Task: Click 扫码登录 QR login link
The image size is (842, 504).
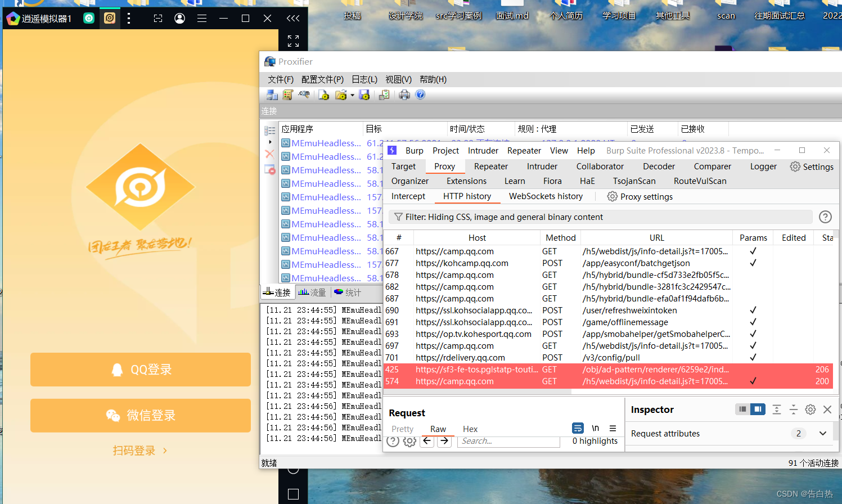Action: 140,451
